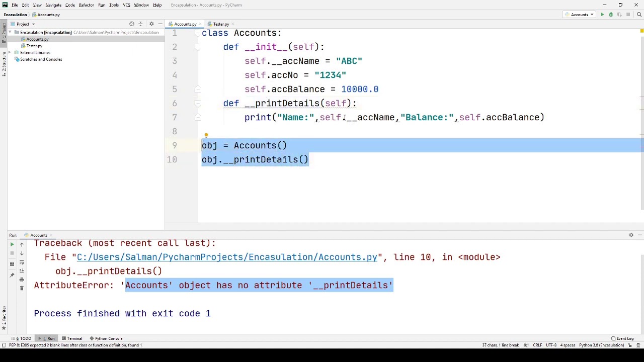Close the Tester.py editor tab
Viewport: 644px width, 362px height.
click(x=232, y=24)
